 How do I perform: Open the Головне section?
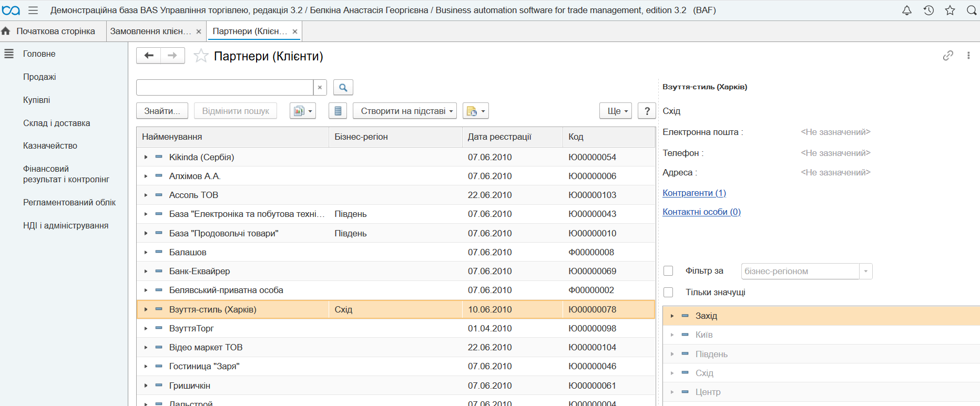click(x=39, y=54)
